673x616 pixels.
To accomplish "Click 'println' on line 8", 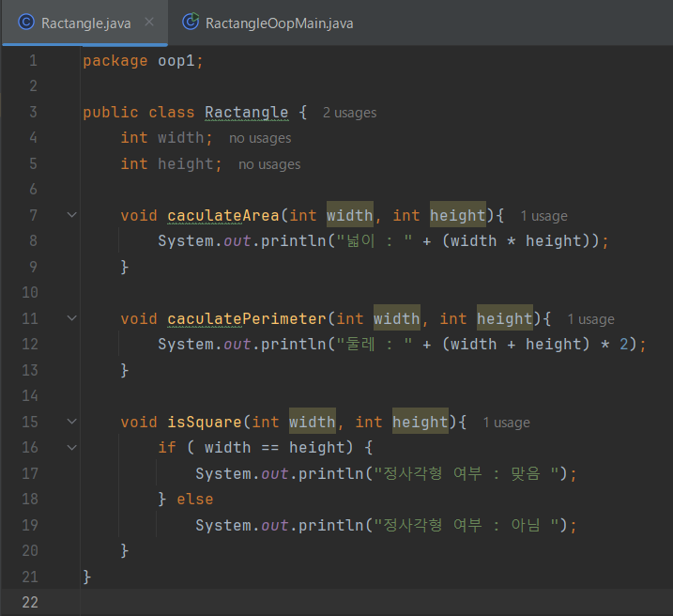I will [x=294, y=241].
